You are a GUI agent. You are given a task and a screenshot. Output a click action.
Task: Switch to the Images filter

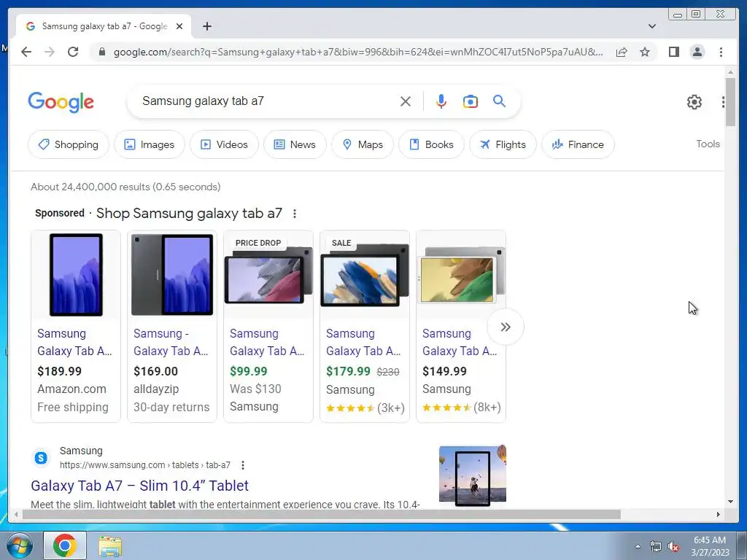click(x=149, y=144)
